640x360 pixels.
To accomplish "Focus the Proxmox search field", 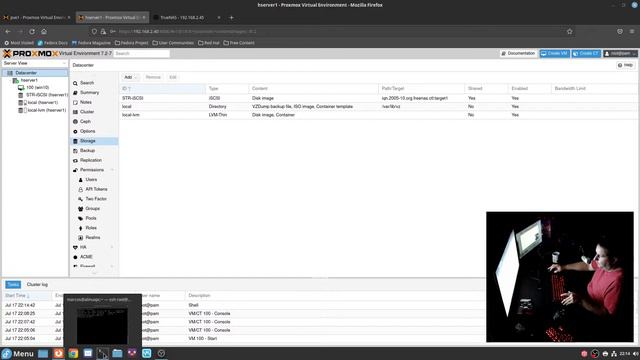I will [x=141, y=53].
